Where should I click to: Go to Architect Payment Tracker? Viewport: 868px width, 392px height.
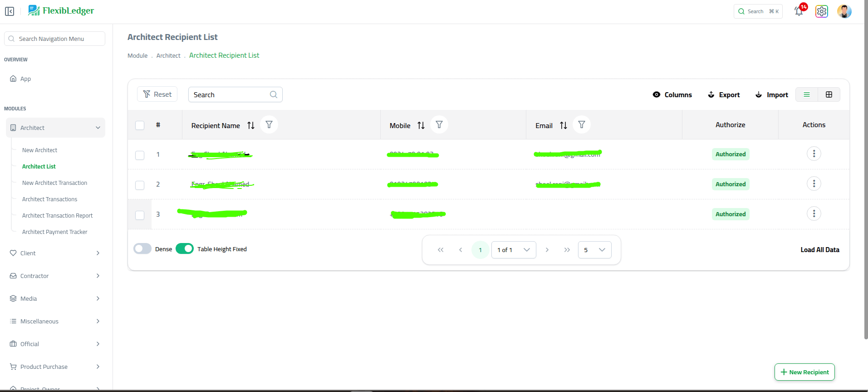54,232
